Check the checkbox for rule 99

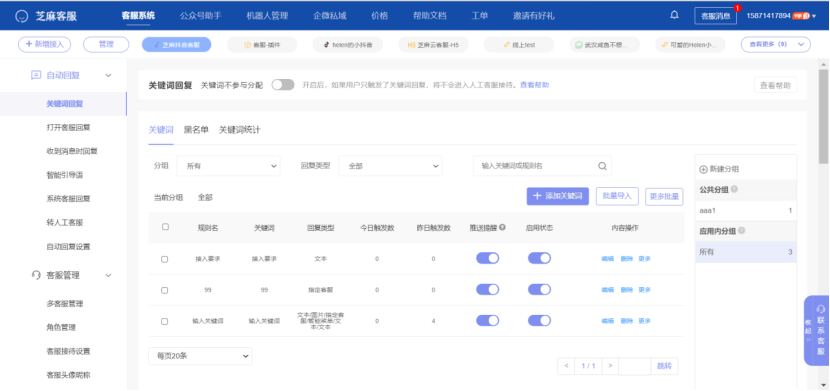click(165, 290)
